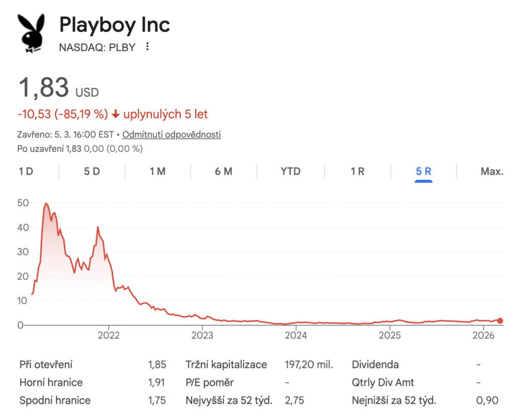Image resolution: width=515 pixels, height=420 pixels.
Task: Click the Playboy bunny logo
Action: point(31,33)
